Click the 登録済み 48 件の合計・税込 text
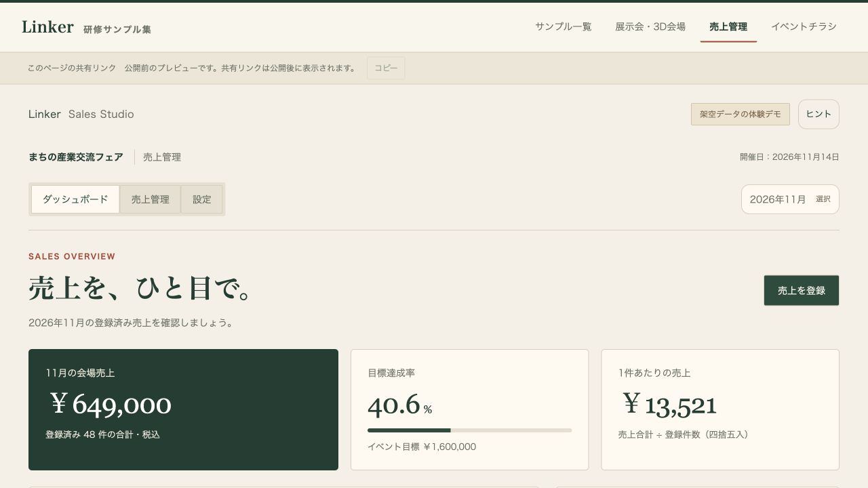 102,434
